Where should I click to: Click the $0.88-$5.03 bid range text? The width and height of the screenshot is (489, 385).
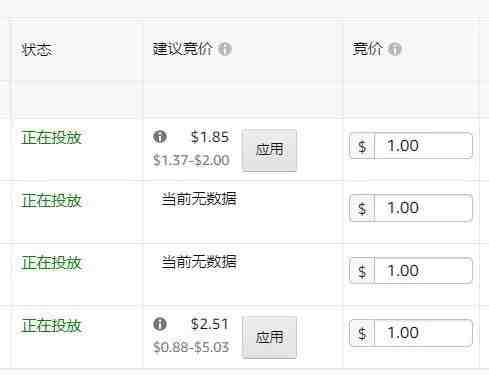coord(191,347)
